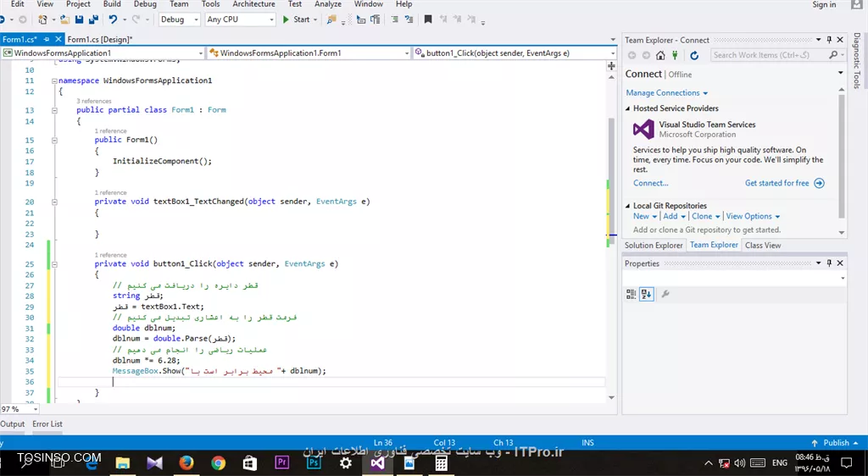Open the View Options dropdown
This screenshot has height=476, width=868.
(753, 216)
